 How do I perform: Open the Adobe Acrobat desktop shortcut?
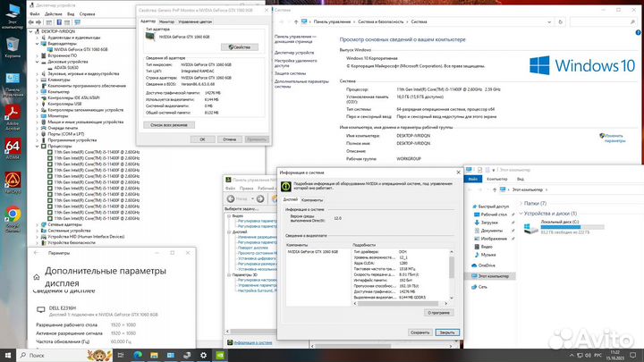(13, 117)
